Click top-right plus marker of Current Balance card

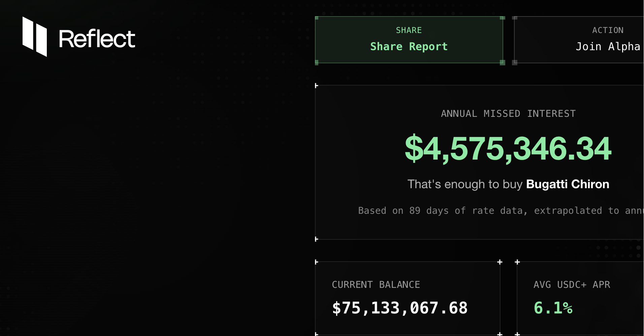click(500, 262)
